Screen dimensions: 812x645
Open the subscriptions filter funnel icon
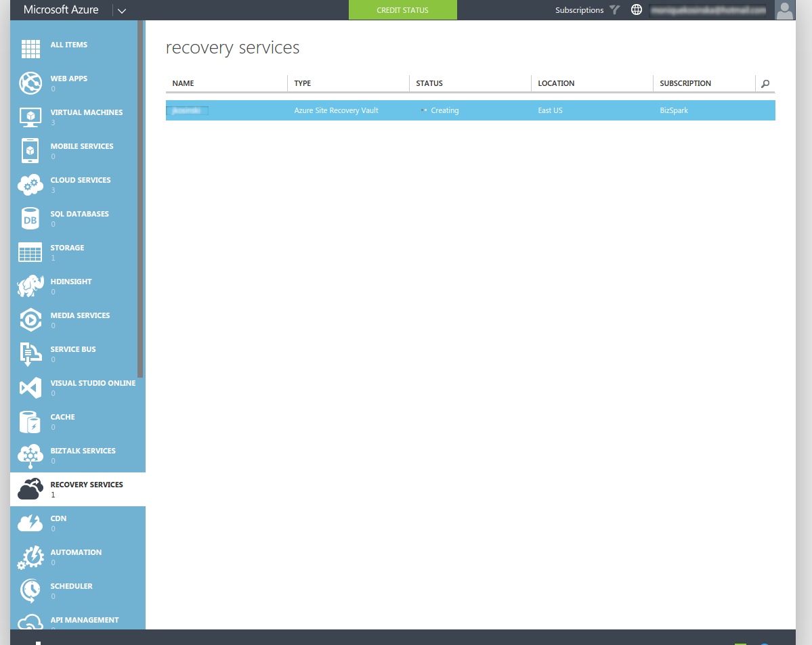[x=615, y=10]
